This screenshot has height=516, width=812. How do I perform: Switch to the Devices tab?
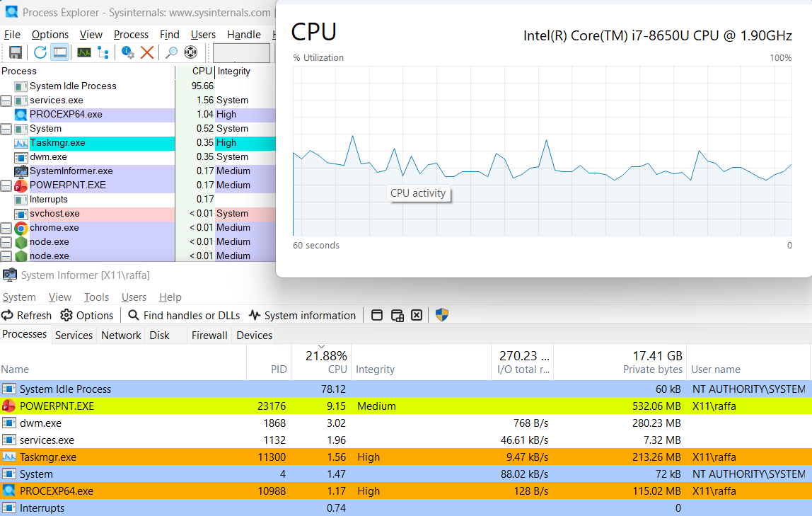[254, 336]
